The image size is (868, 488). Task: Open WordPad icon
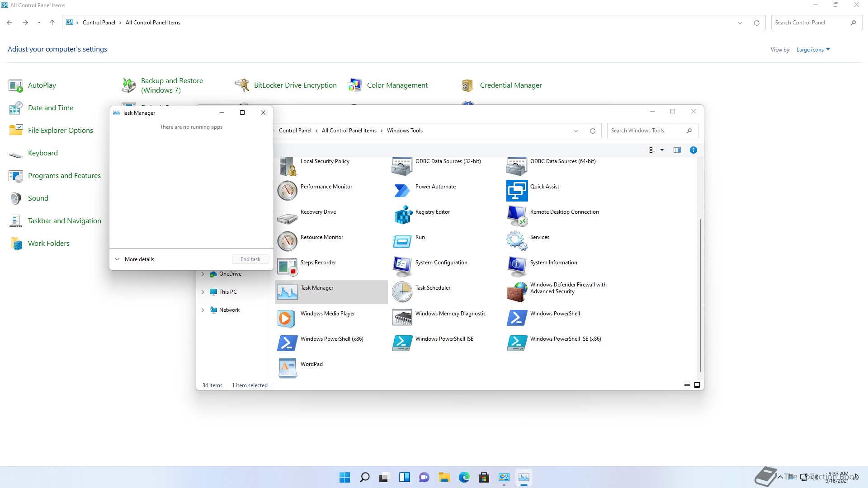tap(288, 368)
